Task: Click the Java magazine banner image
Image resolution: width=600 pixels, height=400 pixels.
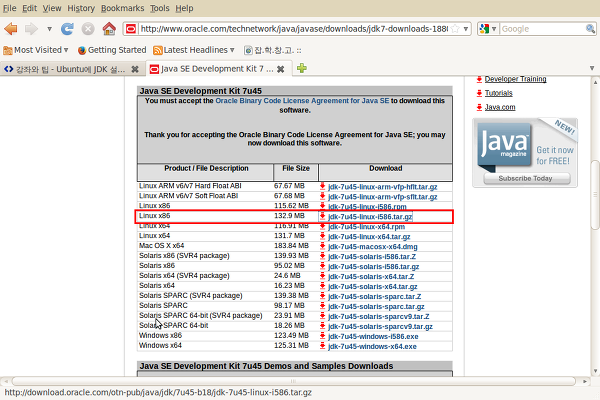Action: (525, 152)
